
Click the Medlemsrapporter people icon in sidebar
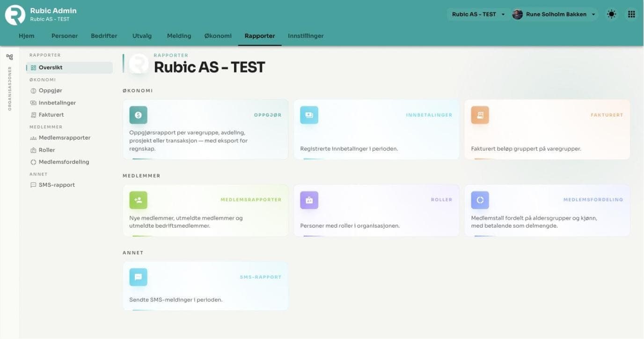click(33, 138)
